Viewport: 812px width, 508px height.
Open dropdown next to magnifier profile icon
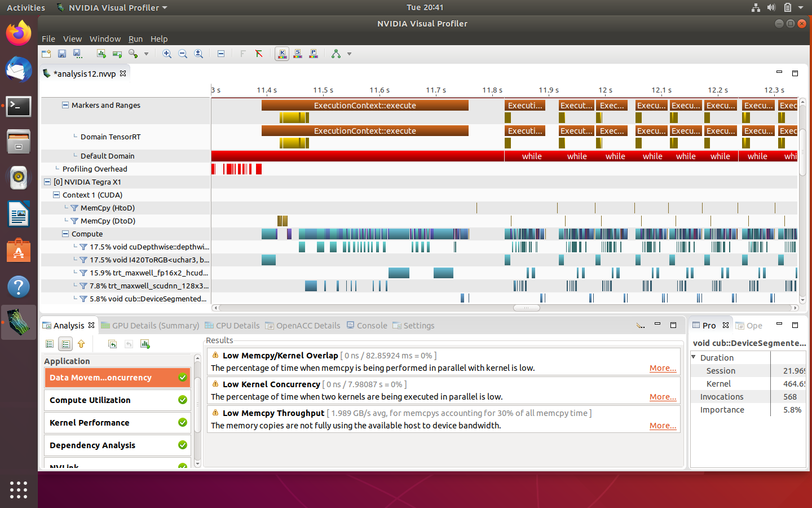pyautogui.click(x=146, y=54)
